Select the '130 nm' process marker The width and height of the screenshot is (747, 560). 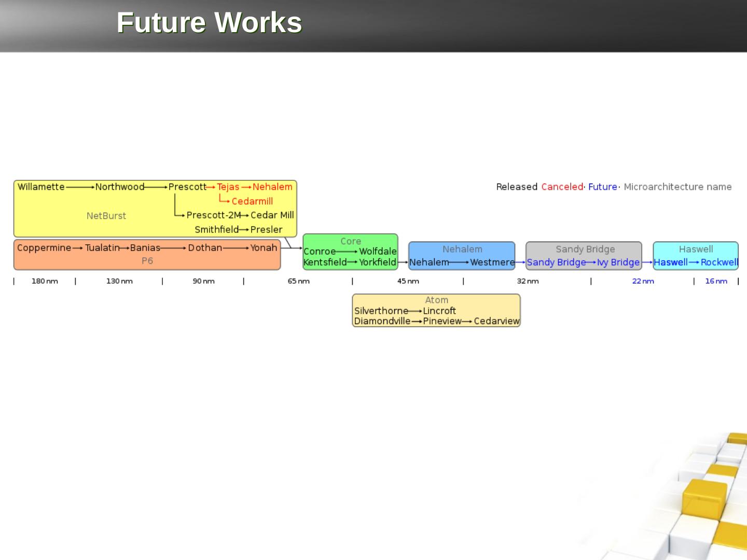click(x=119, y=281)
